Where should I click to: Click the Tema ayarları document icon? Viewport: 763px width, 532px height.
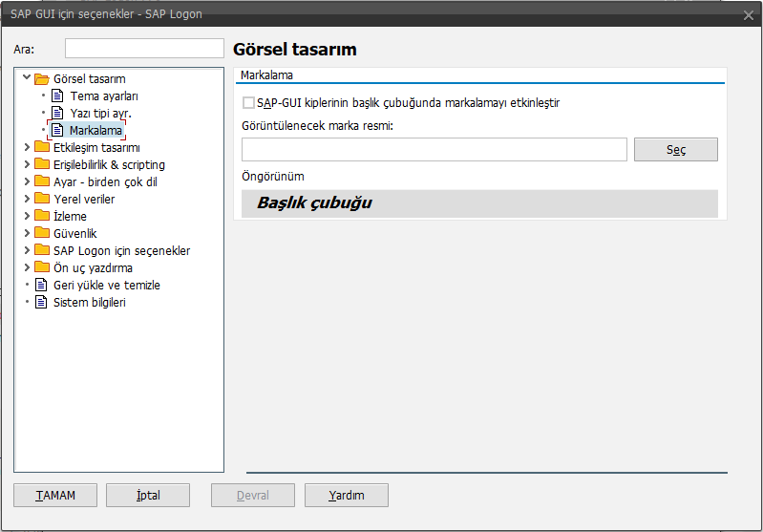tap(57, 96)
